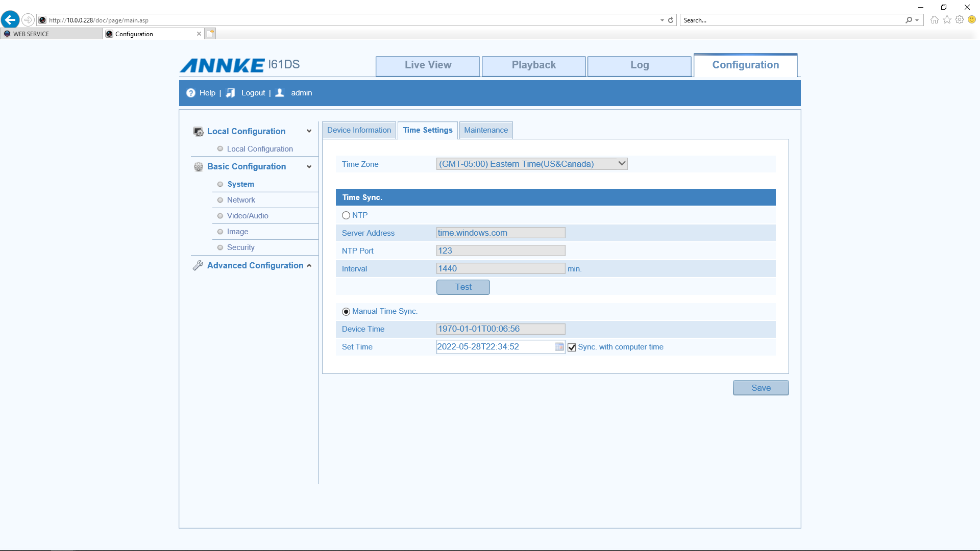Image resolution: width=980 pixels, height=551 pixels.
Task: Select Manual Time Sync radio button
Action: [x=346, y=311]
